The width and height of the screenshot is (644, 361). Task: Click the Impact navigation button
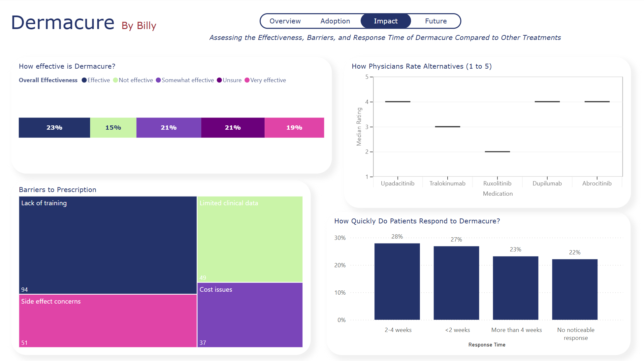click(385, 21)
